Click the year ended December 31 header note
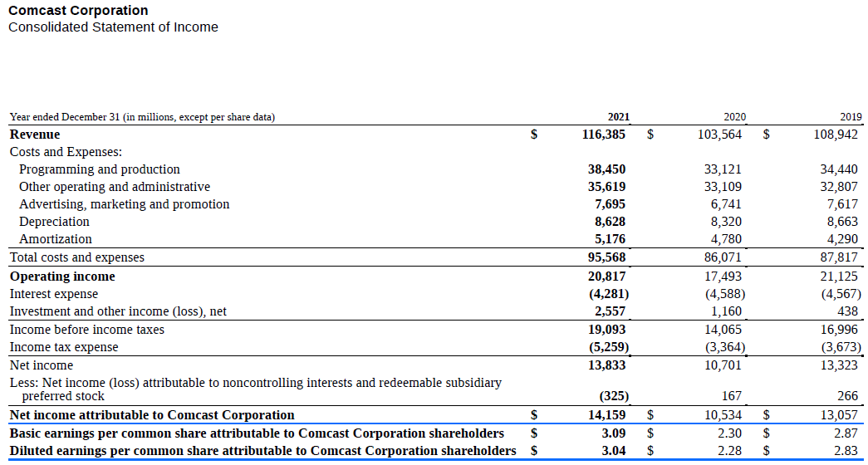Image resolution: width=868 pixels, height=465 pixels. [x=142, y=117]
